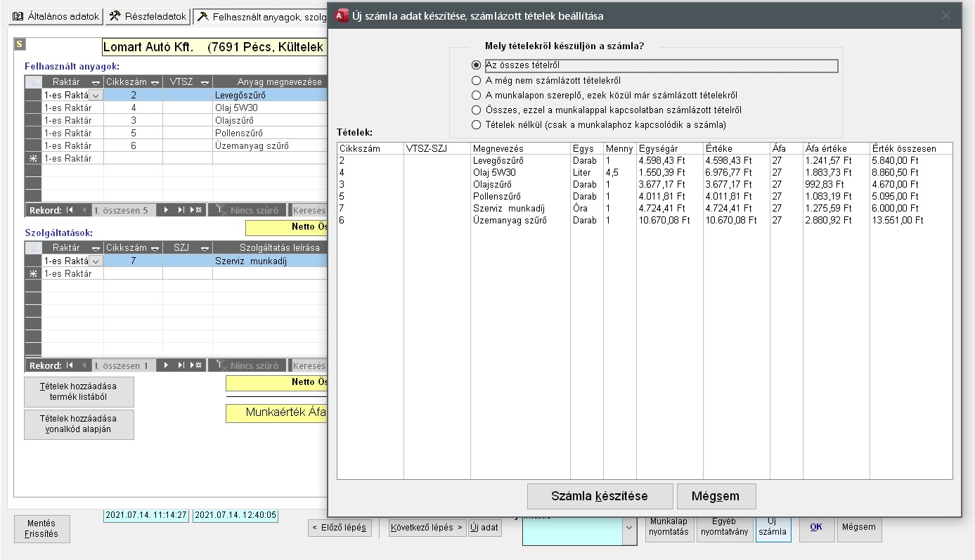Go to next record in Felhasznált anyagok navigator
This screenshot has width=975, height=560.
[166, 210]
